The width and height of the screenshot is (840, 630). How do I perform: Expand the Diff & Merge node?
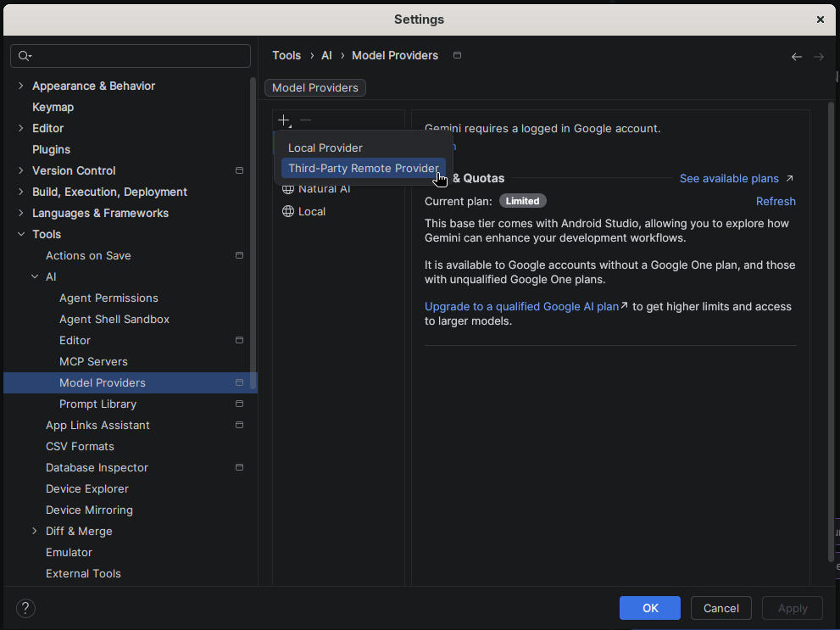pyautogui.click(x=34, y=531)
